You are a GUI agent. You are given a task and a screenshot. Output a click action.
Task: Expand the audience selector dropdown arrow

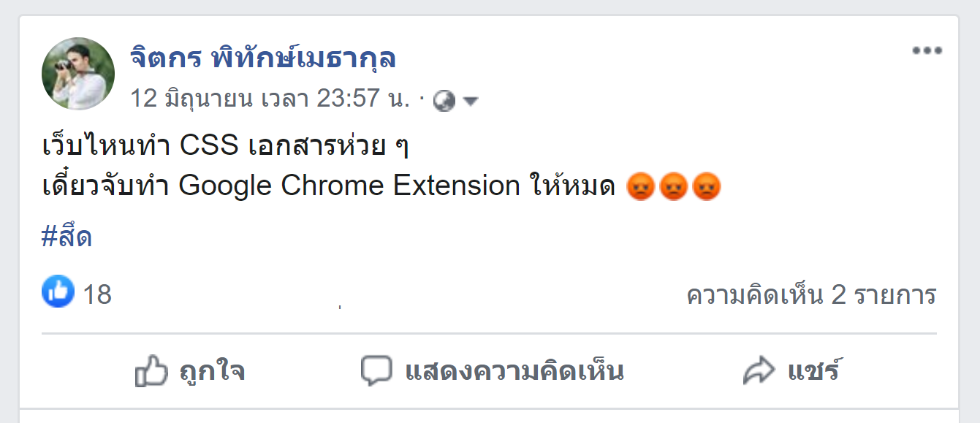pyautogui.click(x=470, y=102)
